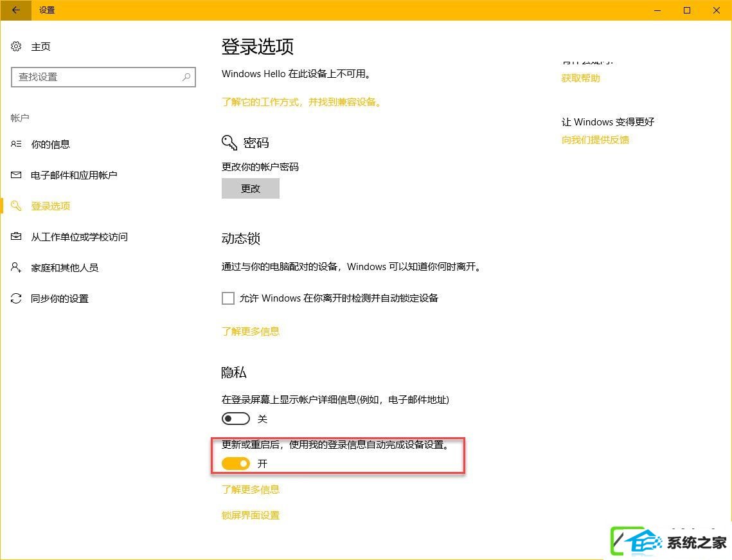Viewport: 732px width, 560px height.
Task: Click the briefcase icon for 从工作单位或学校访问
Action: tap(16, 237)
